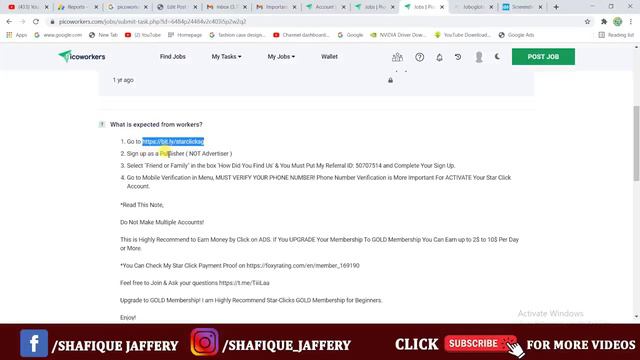
Task: Open Find Jobs page
Action: click(173, 57)
